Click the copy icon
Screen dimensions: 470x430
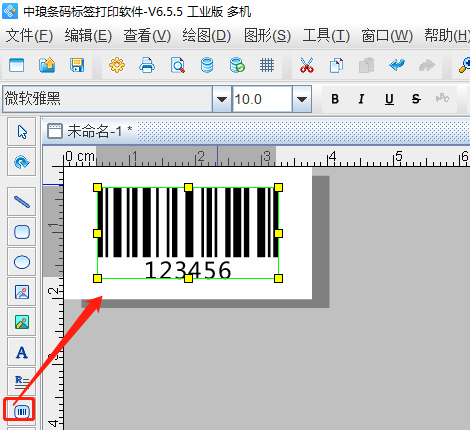pos(336,65)
